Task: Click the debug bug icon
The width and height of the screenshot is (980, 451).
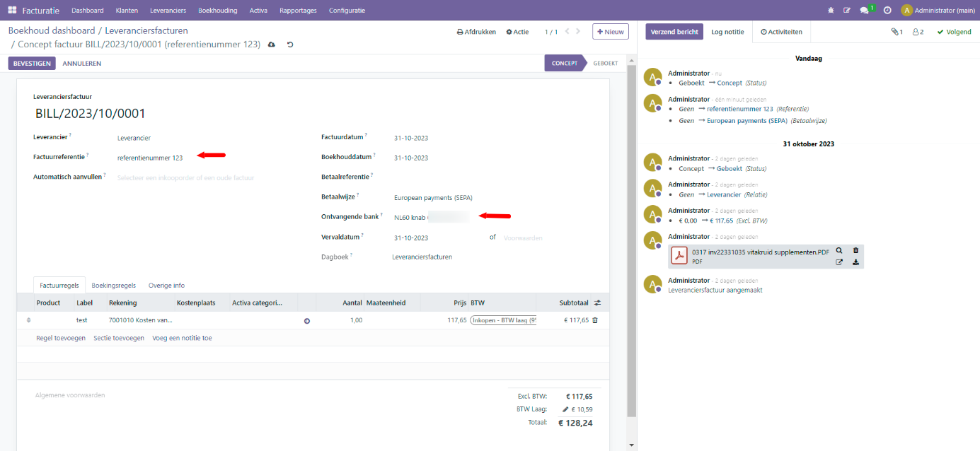Action: pyautogui.click(x=831, y=11)
